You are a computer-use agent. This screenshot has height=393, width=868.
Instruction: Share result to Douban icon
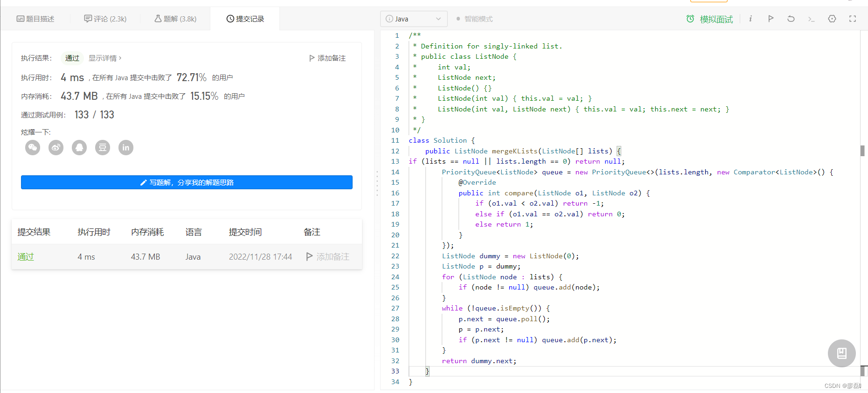coord(103,148)
